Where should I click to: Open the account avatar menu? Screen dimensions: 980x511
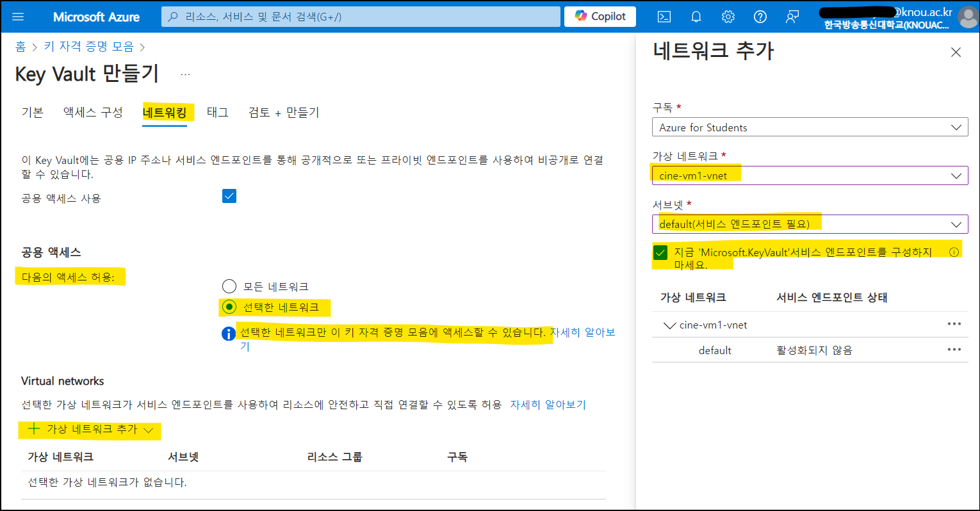[968, 17]
